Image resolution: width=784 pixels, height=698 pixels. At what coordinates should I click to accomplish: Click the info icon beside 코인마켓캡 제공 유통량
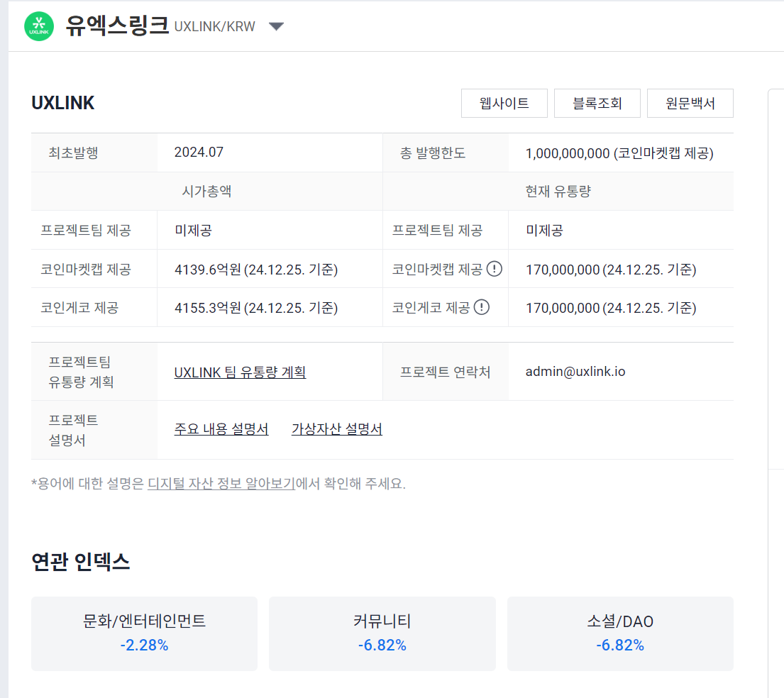(494, 269)
